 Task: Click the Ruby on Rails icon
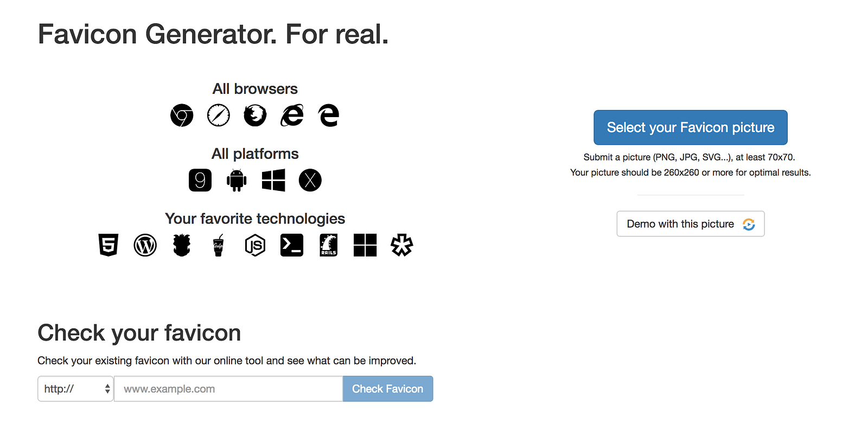click(x=329, y=245)
